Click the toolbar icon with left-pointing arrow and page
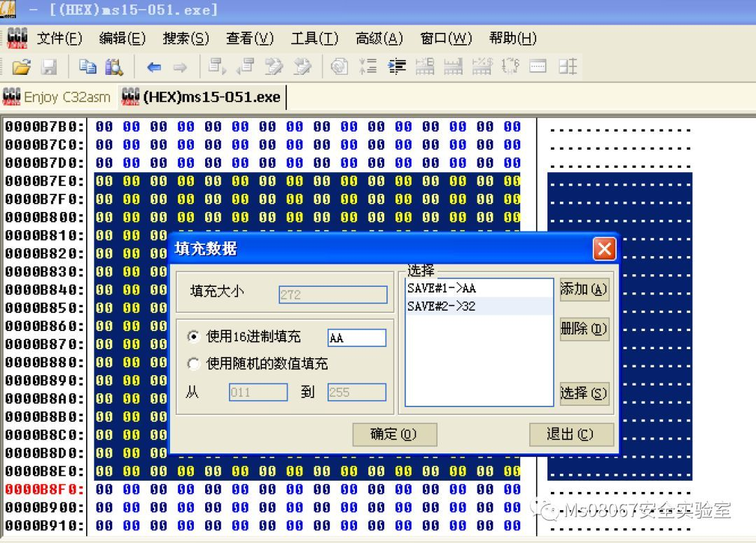This screenshot has height=543, width=756. pos(246,66)
